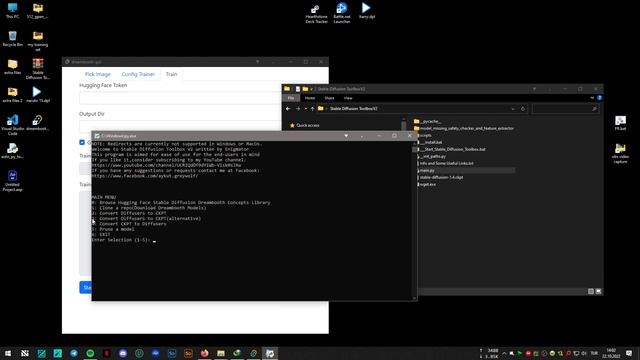640x360 pixels.
Task: Select Quick access in Explorer sidebar
Action: 304,125
